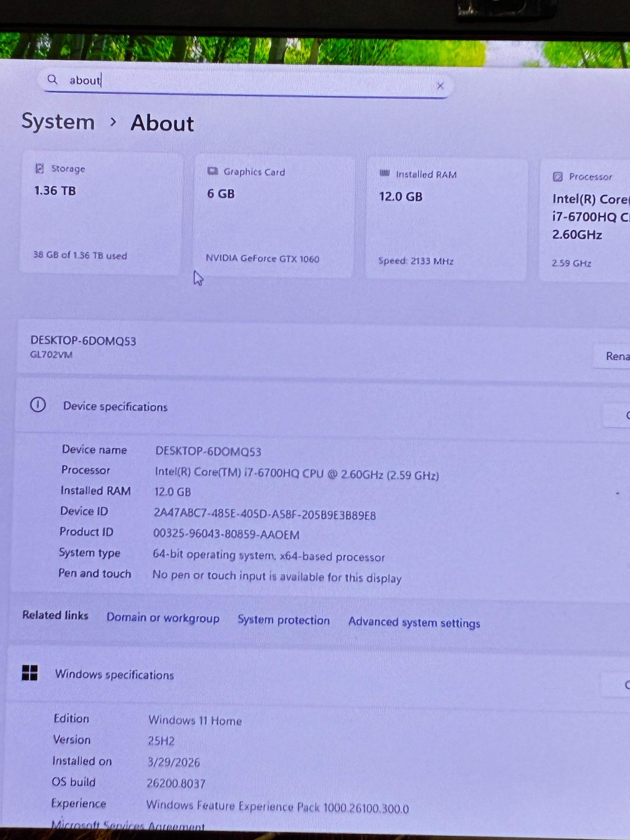Rename this PC button

(612, 356)
